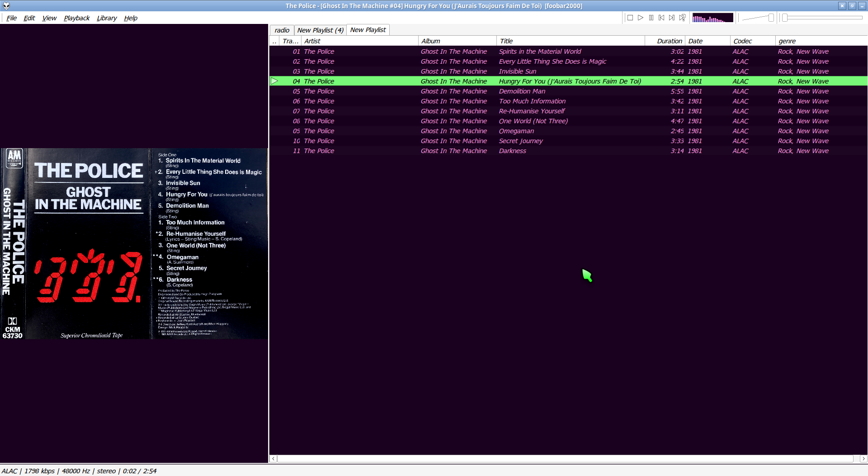Open the Help menu
Screen dimensions: 868x476
point(131,18)
